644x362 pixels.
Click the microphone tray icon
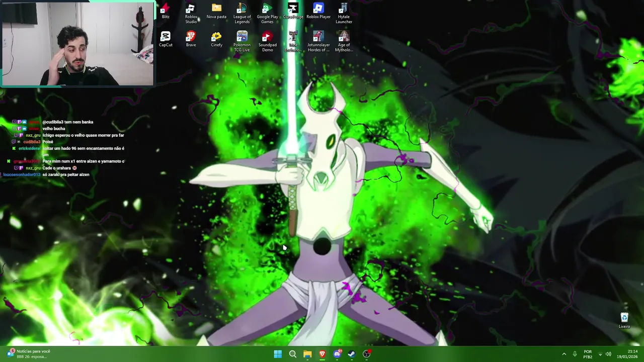tap(575, 354)
